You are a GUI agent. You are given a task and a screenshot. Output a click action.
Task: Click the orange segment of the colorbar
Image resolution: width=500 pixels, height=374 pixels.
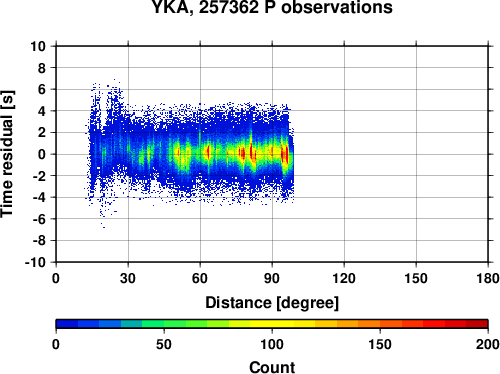369,324
